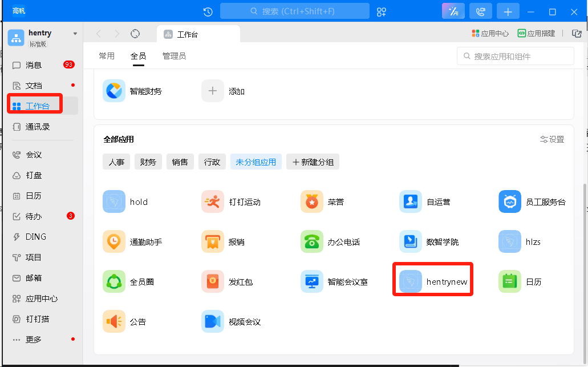Open the 荣誉 app

coord(311,202)
